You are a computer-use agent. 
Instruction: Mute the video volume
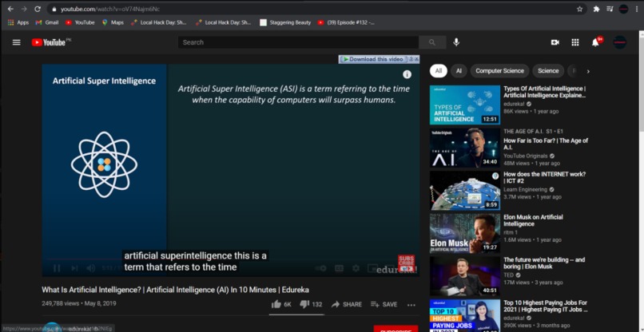pos(90,268)
